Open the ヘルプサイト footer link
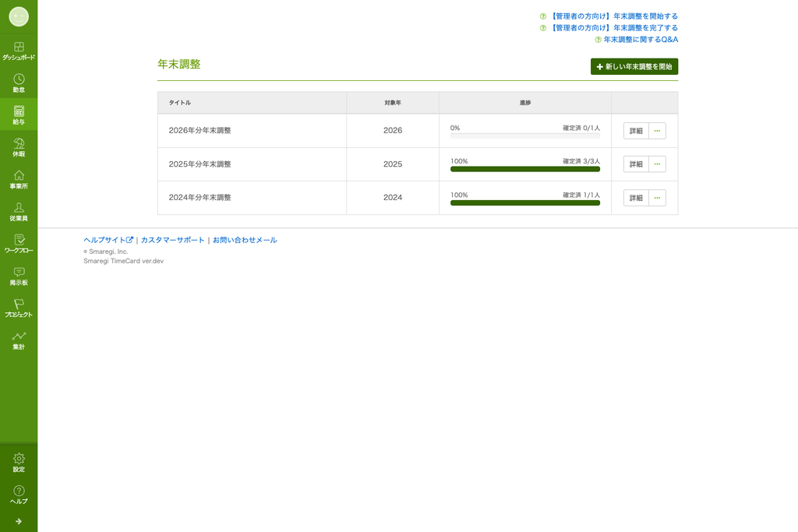 pos(108,240)
